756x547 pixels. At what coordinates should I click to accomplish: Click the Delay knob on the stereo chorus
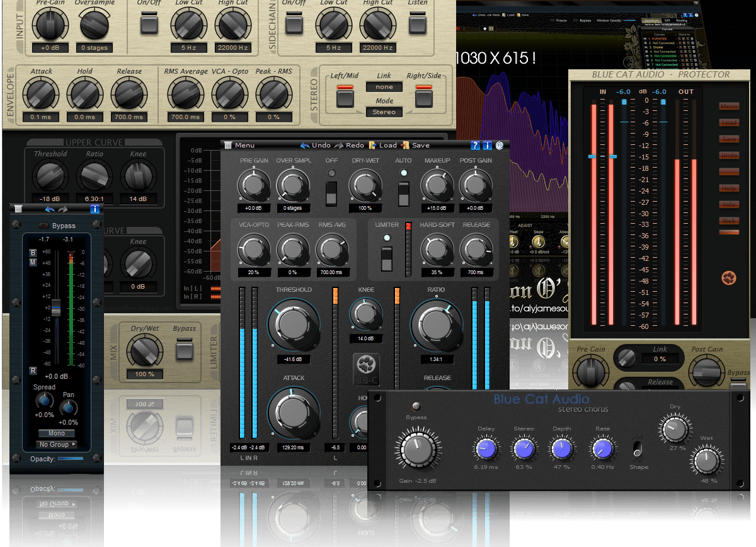click(x=486, y=449)
